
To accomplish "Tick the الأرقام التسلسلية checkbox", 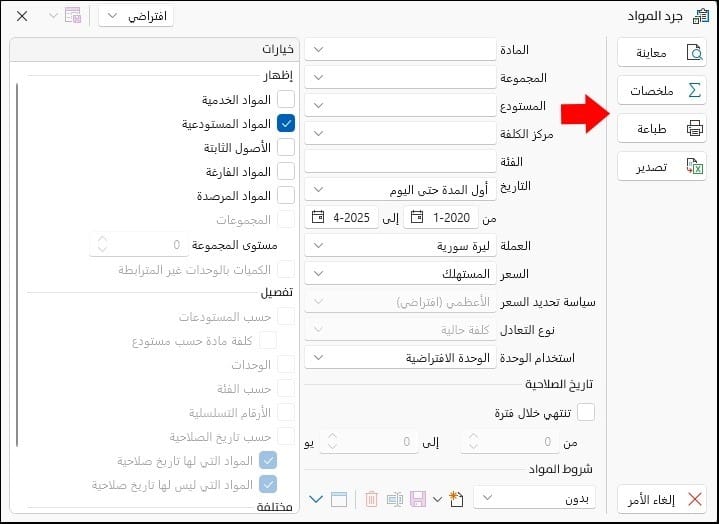I will (286, 413).
